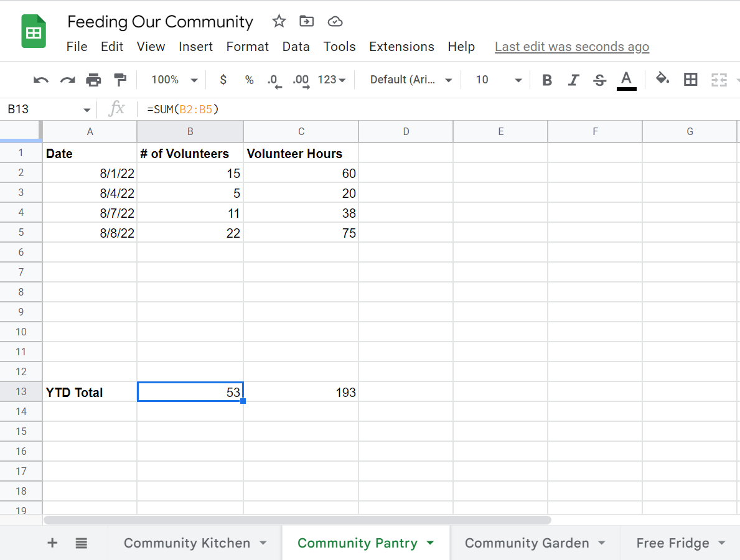The image size is (740, 560).
Task: Open the zoom level dropdown
Action: point(173,80)
